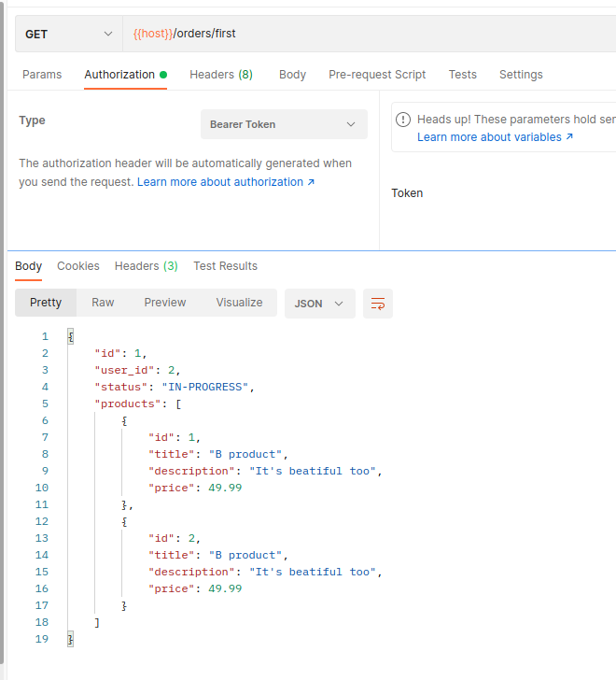Click "B product" title on line 8

pos(245,454)
